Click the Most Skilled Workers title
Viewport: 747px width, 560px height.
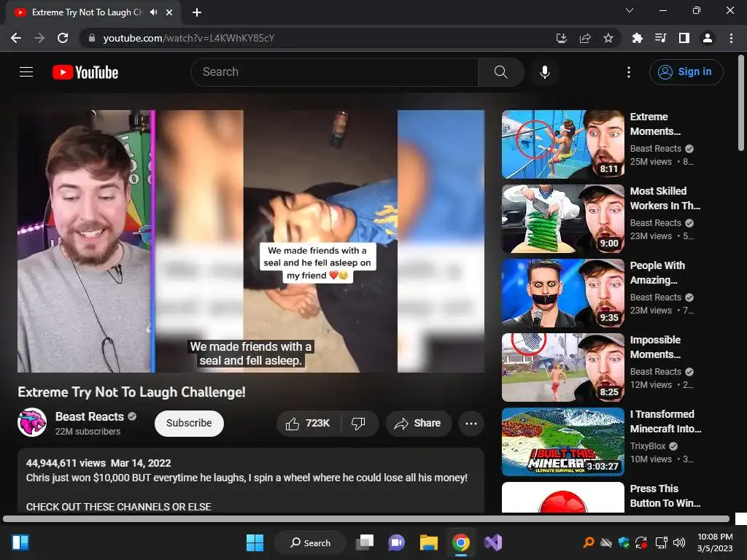(665, 198)
